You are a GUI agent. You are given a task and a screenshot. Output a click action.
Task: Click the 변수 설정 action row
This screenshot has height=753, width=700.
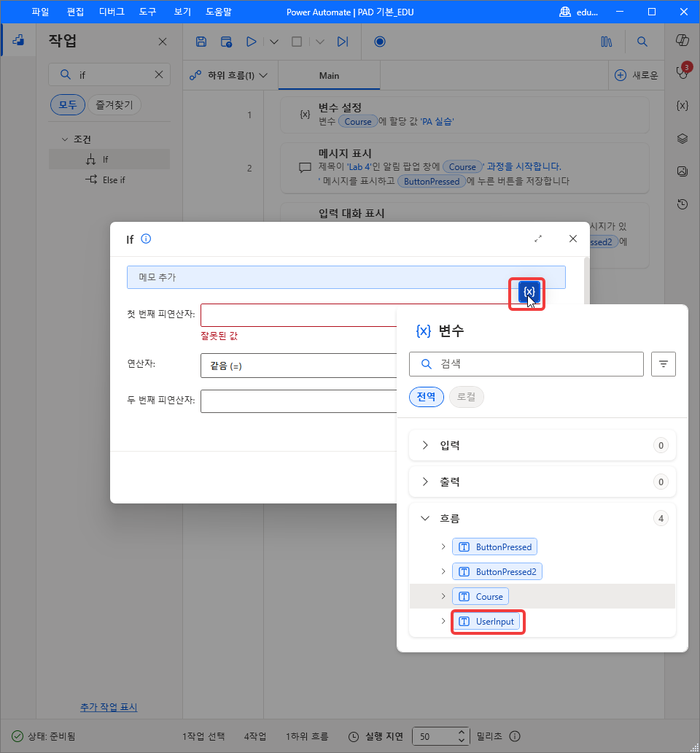coord(464,115)
